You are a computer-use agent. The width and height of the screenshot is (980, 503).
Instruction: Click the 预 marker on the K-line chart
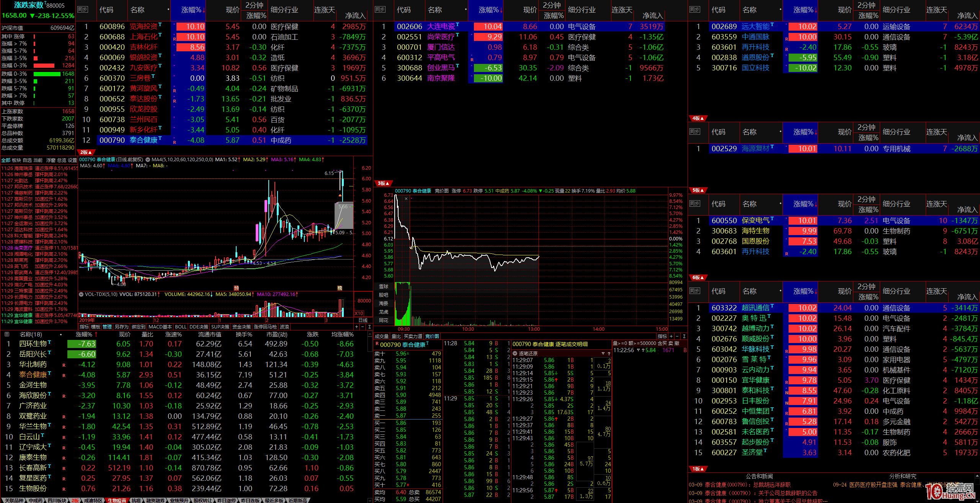(236, 288)
